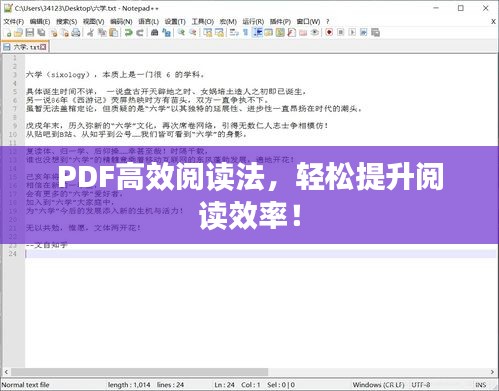Toggle Word Wrap toolbar icon
The image size is (499, 391).
[234, 33]
